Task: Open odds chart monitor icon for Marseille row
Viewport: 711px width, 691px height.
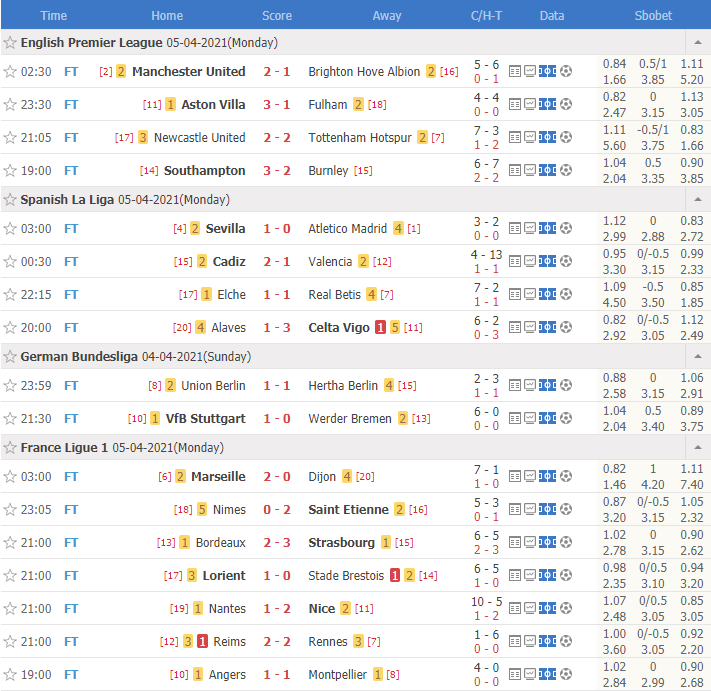Action: 530,476
